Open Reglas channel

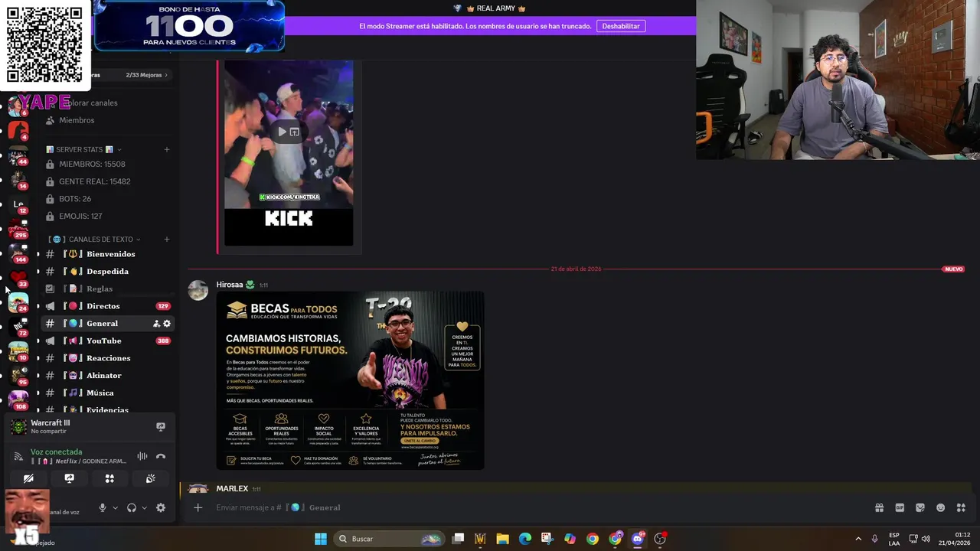click(108, 289)
